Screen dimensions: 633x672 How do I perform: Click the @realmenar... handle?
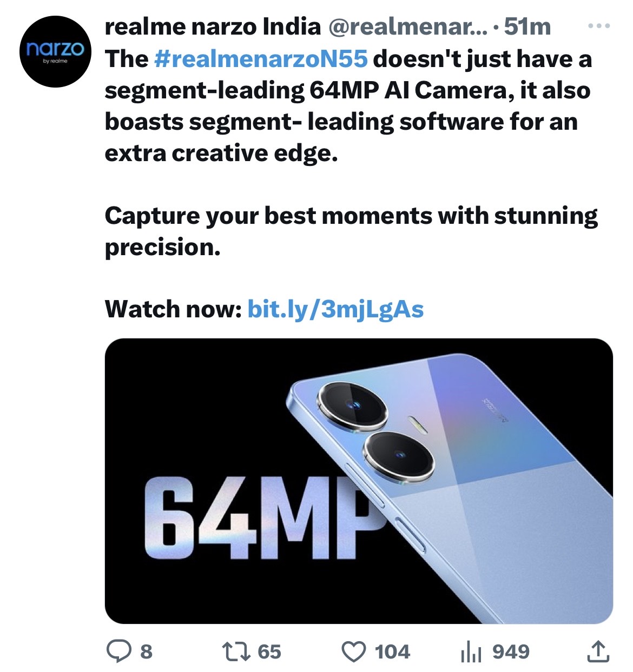tap(408, 26)
